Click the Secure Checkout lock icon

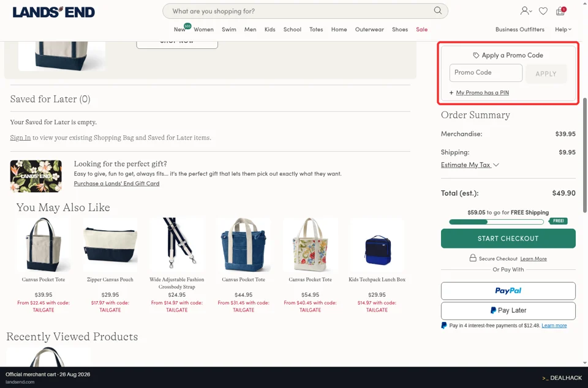point(473,258)
